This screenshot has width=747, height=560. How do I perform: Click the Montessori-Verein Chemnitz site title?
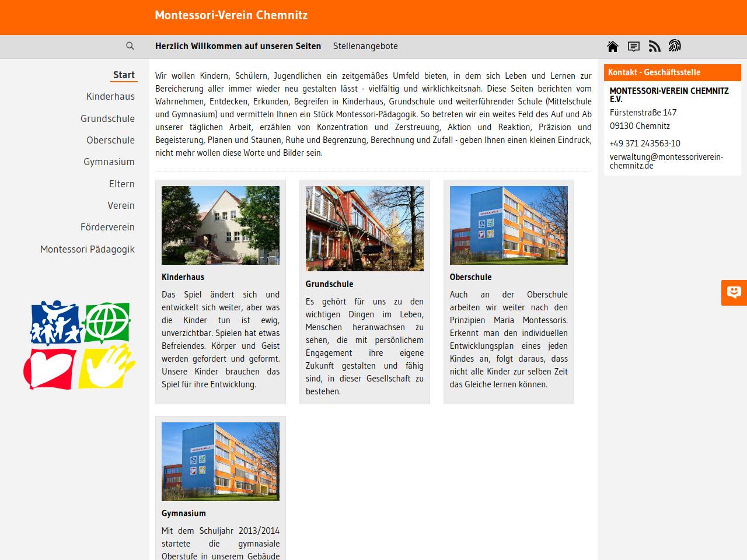tap(231, 16)
